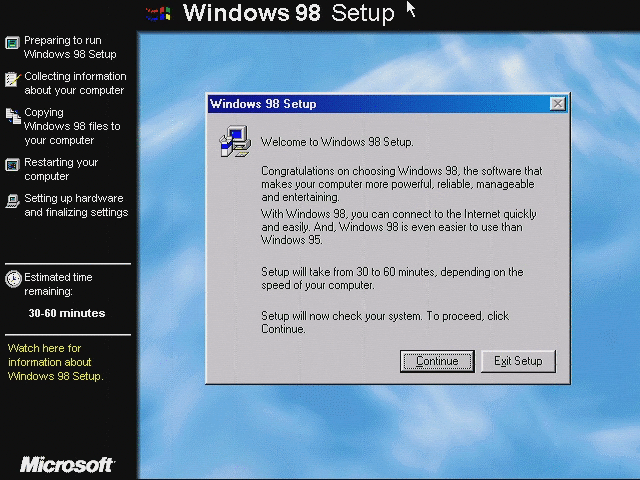Click the Restarting your computer icon

click(12, 165)
